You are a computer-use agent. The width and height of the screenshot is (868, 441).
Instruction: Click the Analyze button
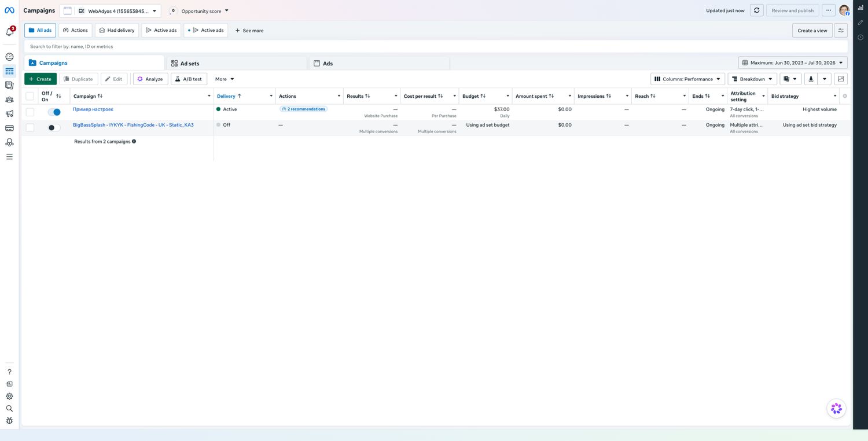pyautogui.click(x=150, y=79)
